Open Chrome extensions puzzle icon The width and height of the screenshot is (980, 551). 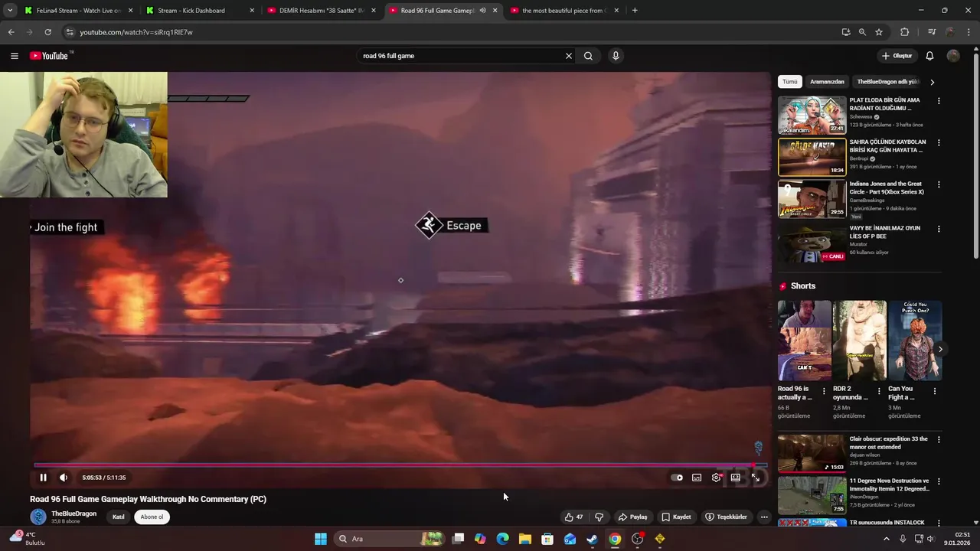904,32
